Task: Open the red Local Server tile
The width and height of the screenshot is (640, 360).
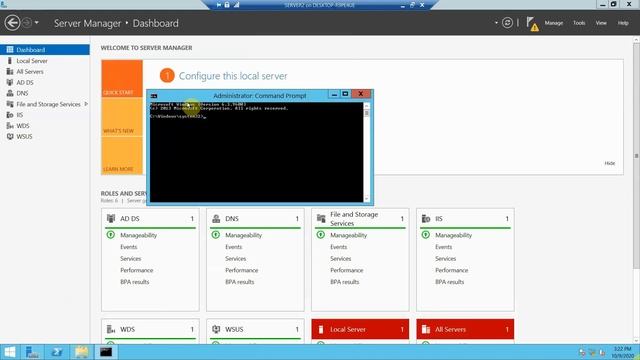Action: (x=360, y=329)
